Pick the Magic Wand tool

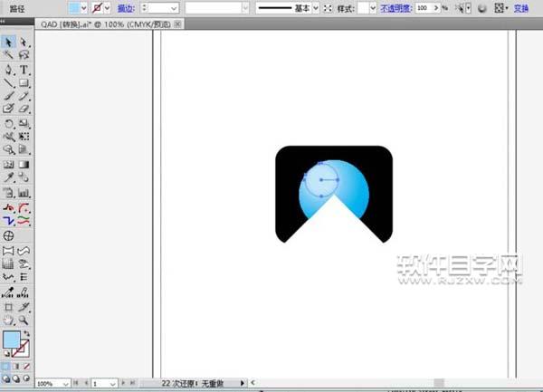coord(8,55)
